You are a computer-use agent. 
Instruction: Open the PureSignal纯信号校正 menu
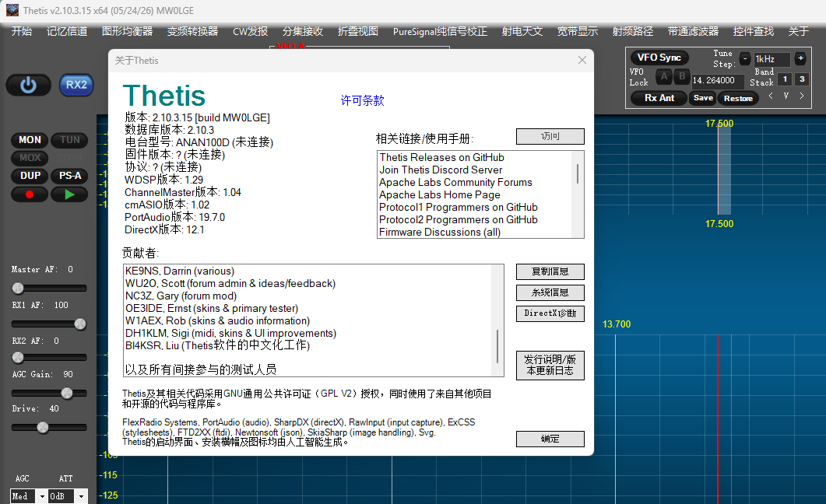point(440,32)
